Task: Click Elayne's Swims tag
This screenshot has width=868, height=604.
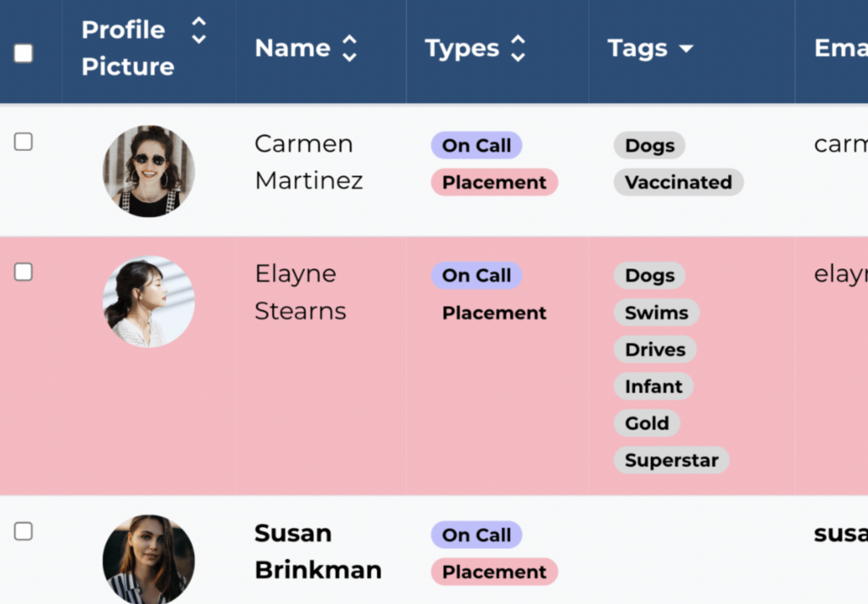Action: [656, 313]
